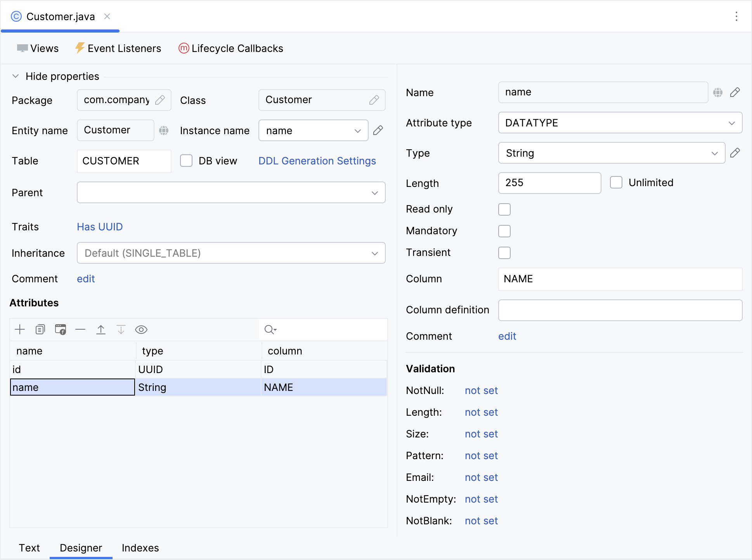752x560 pixels.
Task: Collapse the Hide properties section
Action: tap(16, 76)
